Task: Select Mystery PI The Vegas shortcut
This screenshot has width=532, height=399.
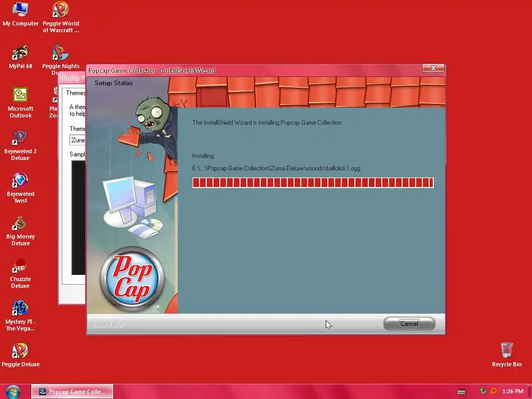Action: (x=20, y=316)
